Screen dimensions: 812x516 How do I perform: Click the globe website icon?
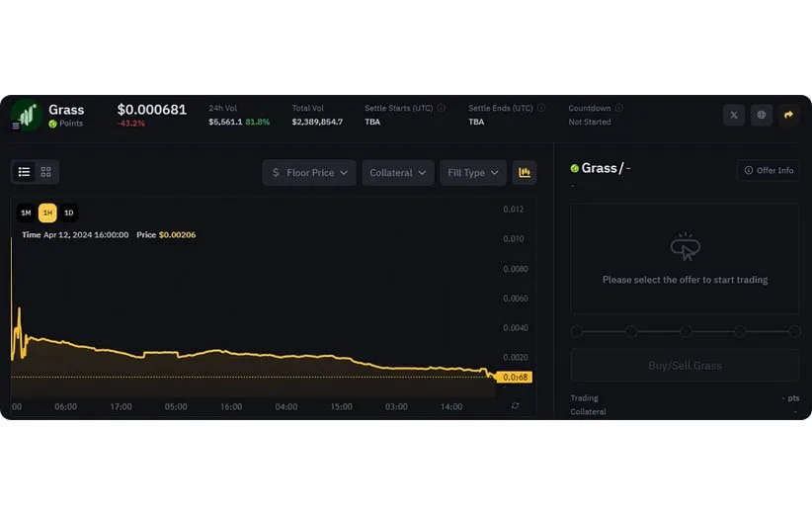761,116
